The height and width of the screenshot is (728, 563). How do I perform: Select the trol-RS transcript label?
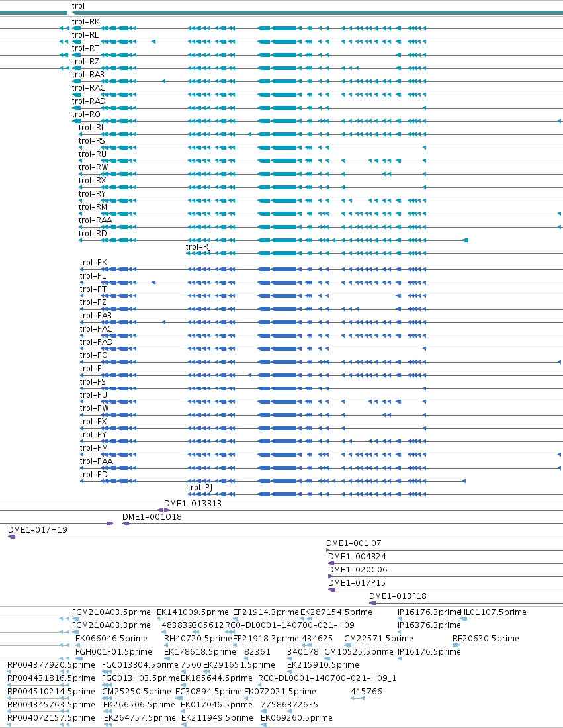pyautogui.click(x=92, y=141)
